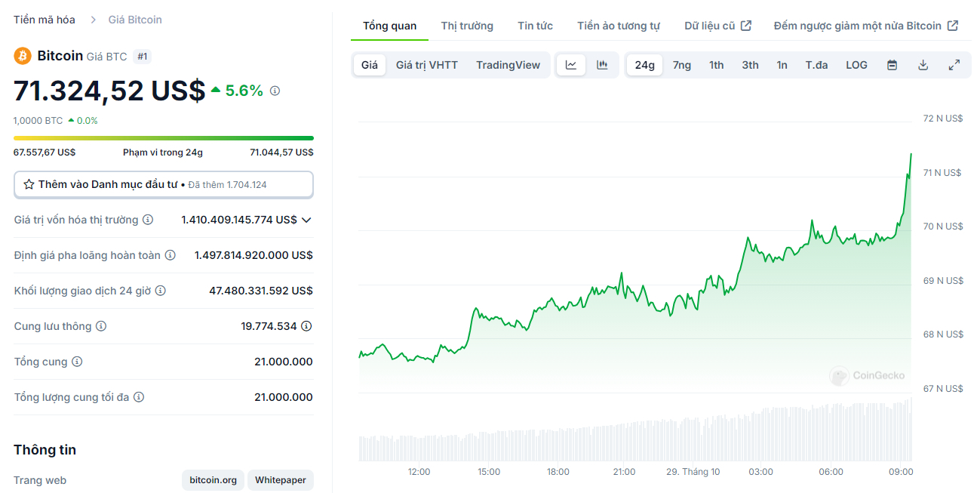Screen dimensions: 980x493
Task: Click the download chart data icon
Action: pos(923,65)
